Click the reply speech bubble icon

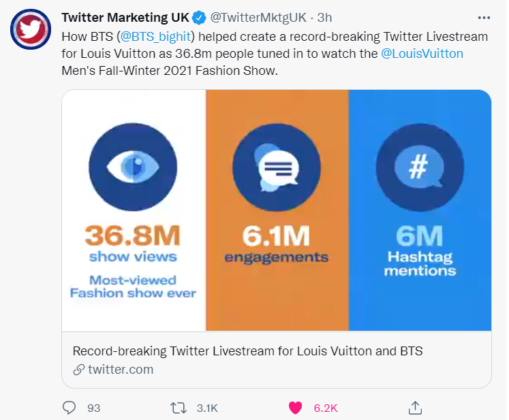[x=69, y=408]
